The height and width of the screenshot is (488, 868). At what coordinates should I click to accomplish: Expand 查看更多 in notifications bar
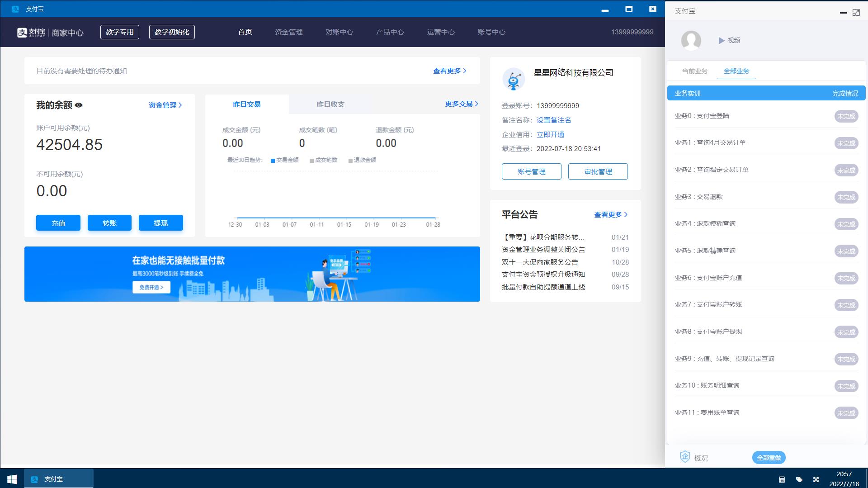[450, 71]
